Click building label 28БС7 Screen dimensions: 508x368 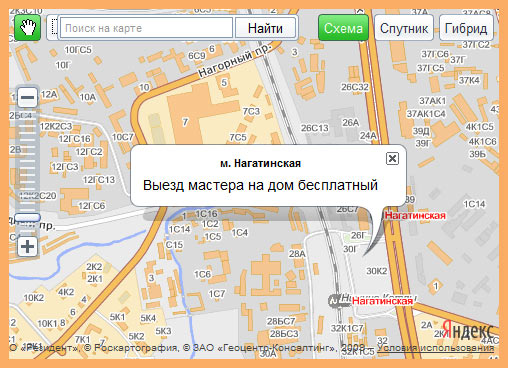point(281,321)
